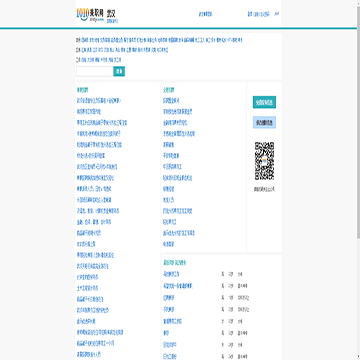Open the APP link in the header
The width and height of the screenshot is (360, 360).
point(277,14)
